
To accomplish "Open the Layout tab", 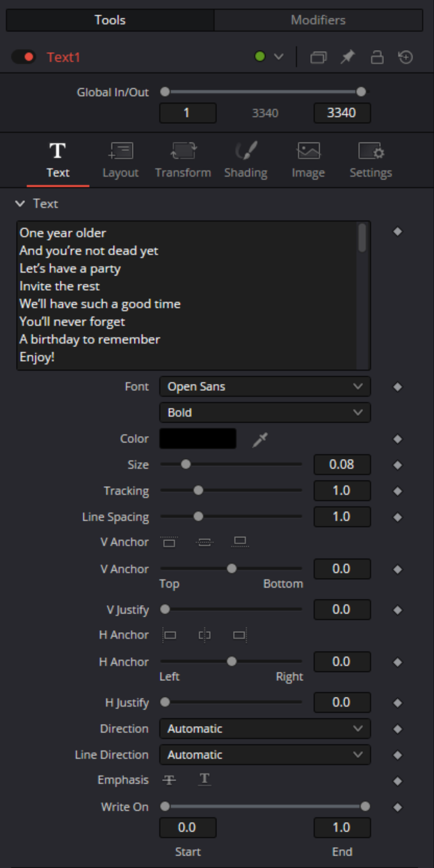I will click(120, 160).
